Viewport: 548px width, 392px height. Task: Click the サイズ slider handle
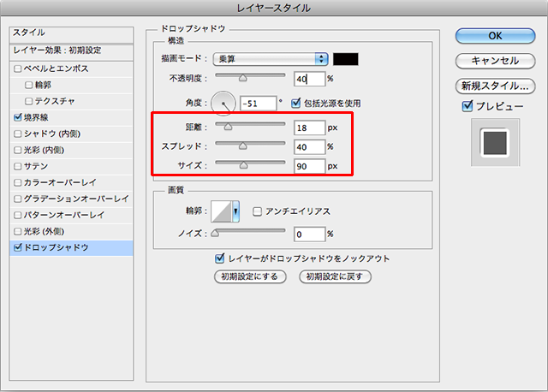(243, 165)
